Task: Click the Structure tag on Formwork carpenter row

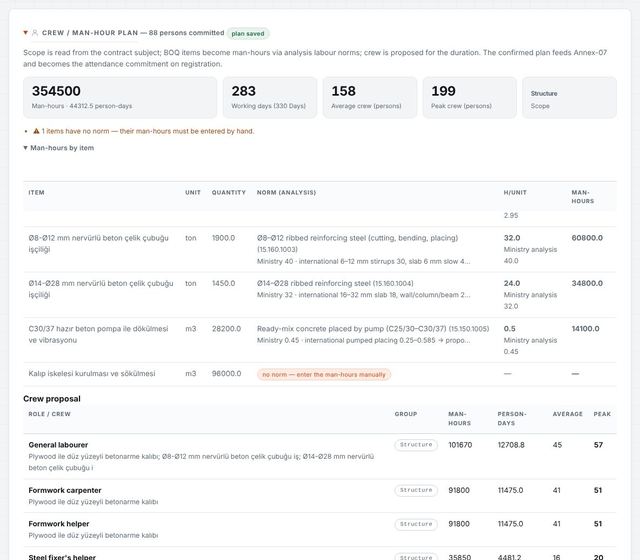Action: 416,490
